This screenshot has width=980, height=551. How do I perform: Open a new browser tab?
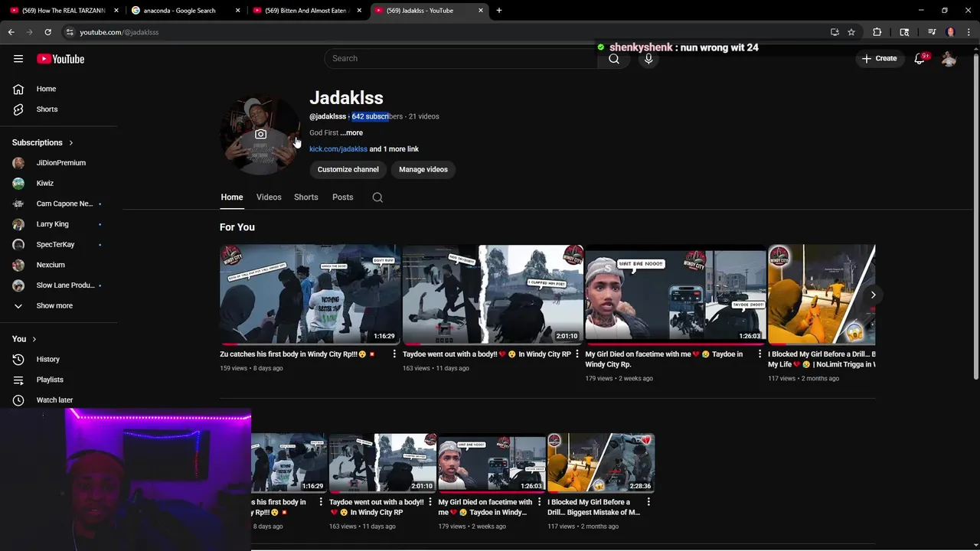(499, 11)
